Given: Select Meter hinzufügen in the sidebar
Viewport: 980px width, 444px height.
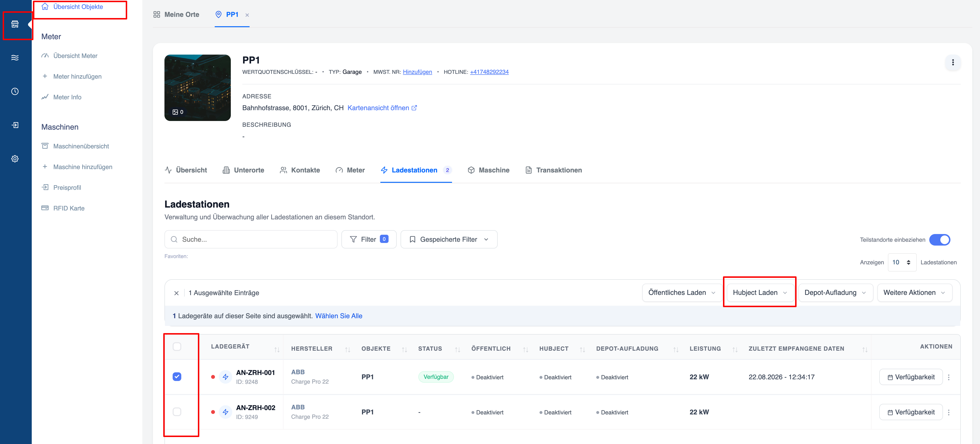Looking at the screenshot, I should [71, 76].
